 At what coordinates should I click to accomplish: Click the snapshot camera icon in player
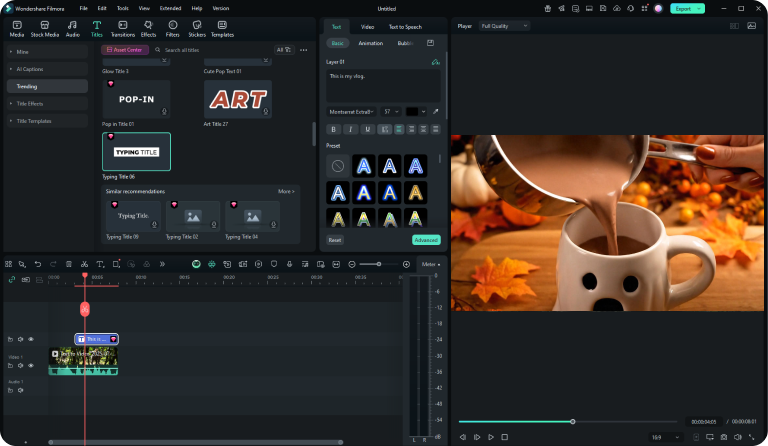723,437
